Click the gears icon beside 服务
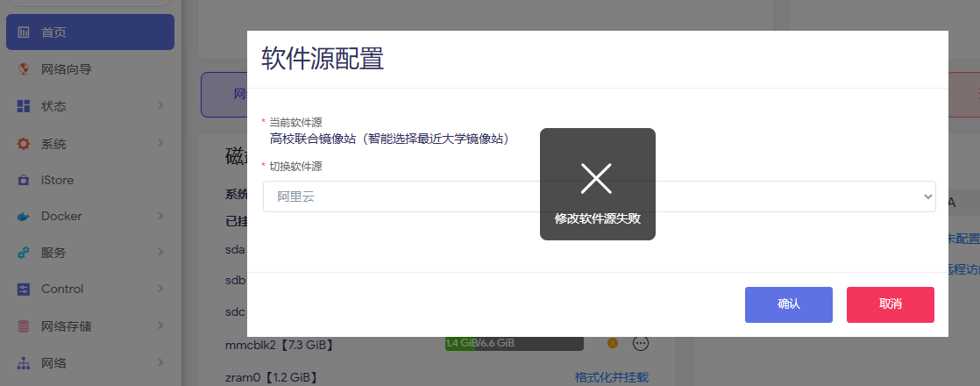 click(23, 253)
